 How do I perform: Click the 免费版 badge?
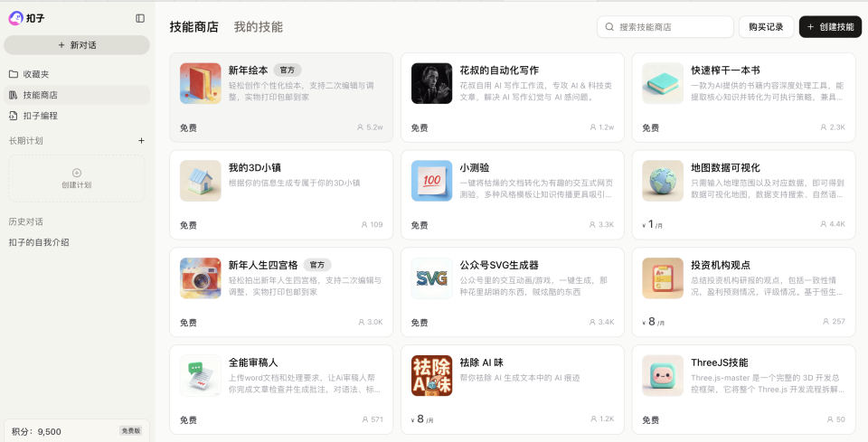point(131,430)
